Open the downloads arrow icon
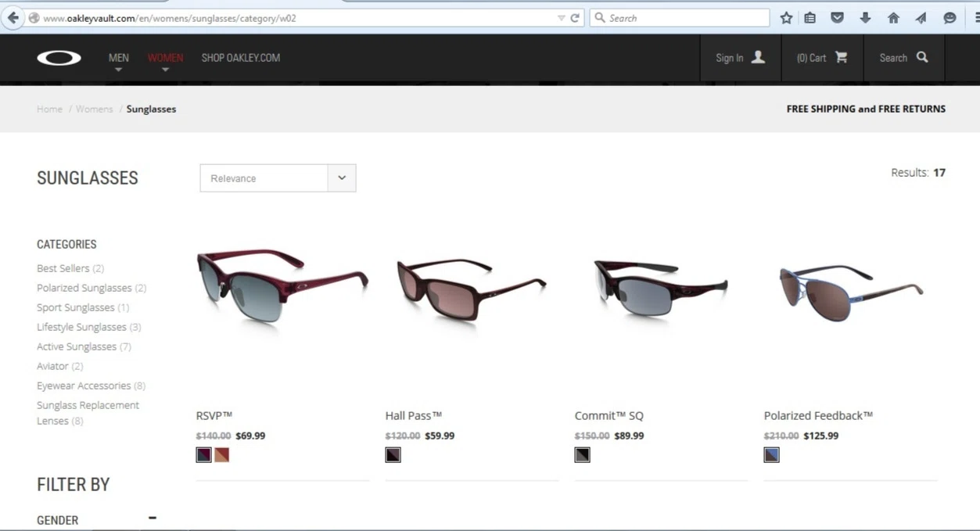Screen dimensions: 980x531 pos(865,18)
